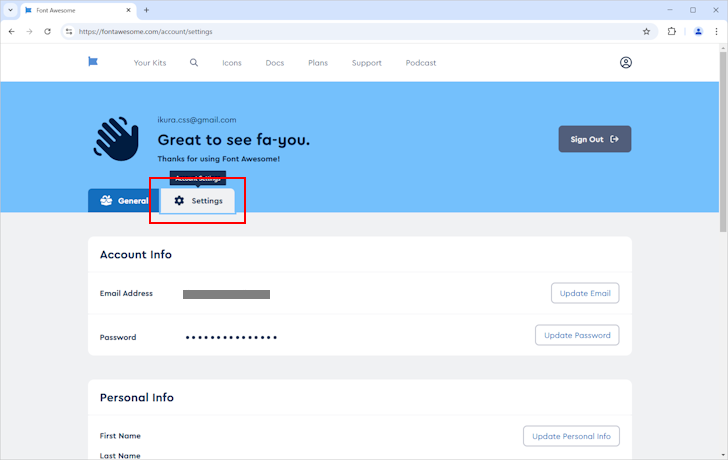728x460 pixels.
Task: Select the Settings tab
Action: (x=198, y=200)
